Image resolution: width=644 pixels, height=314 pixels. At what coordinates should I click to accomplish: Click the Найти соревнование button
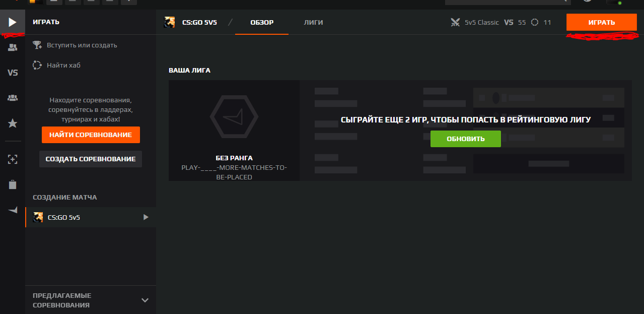(91, 135)
